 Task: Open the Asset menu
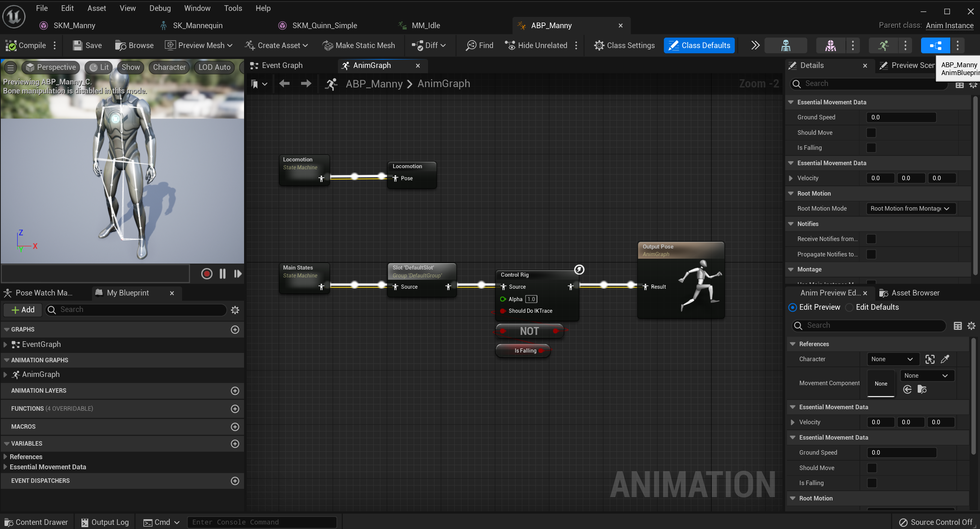[x=96, y=8]
